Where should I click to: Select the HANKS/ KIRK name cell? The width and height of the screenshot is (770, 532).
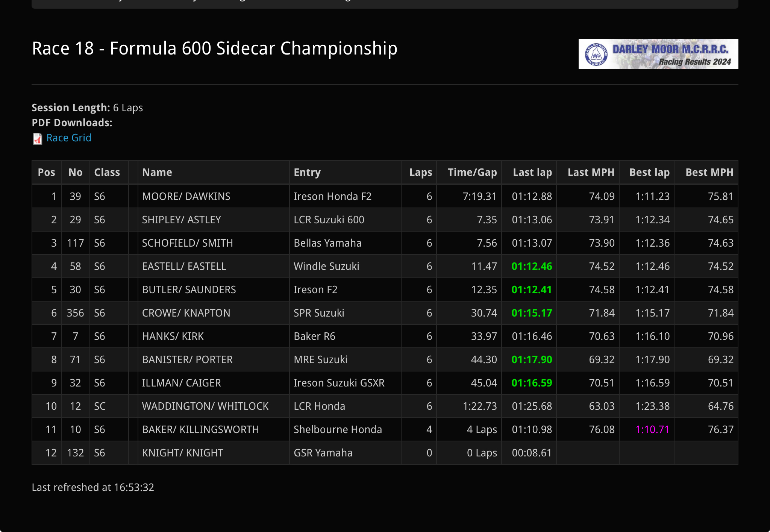tap(214, 336)
